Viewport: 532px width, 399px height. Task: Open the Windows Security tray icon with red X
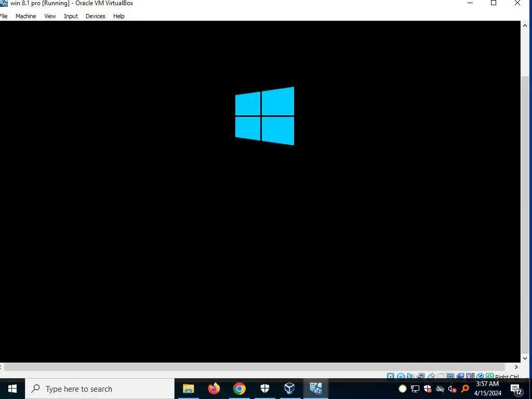pos(428,389)
